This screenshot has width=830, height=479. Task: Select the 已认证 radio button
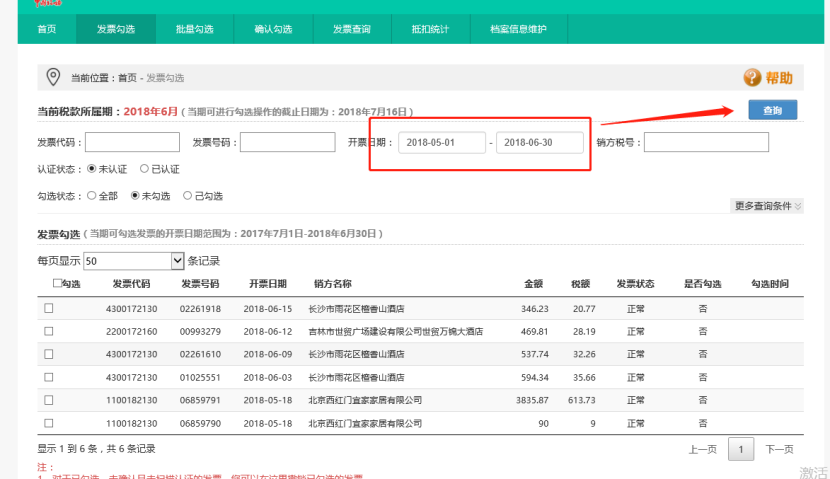point(145,169)
